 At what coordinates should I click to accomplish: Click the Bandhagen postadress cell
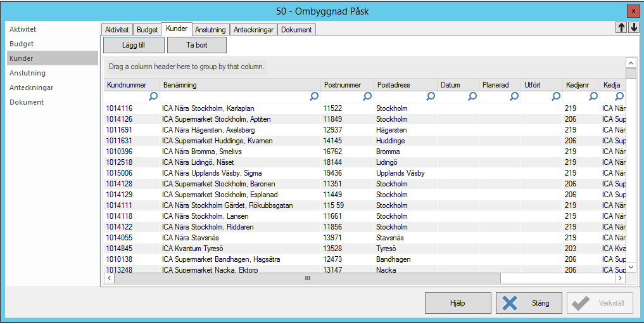(x=406, y=259)
